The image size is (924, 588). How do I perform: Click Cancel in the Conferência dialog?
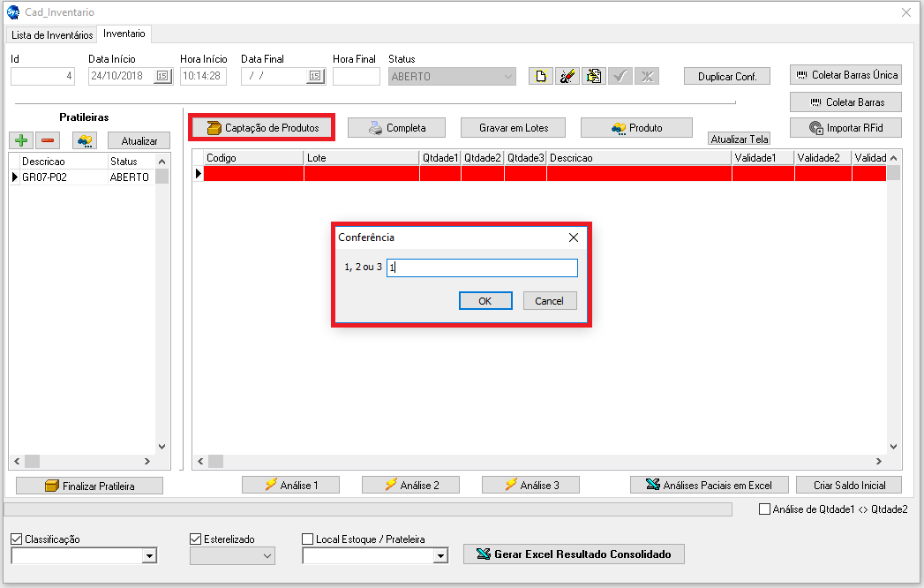point(549,301)
